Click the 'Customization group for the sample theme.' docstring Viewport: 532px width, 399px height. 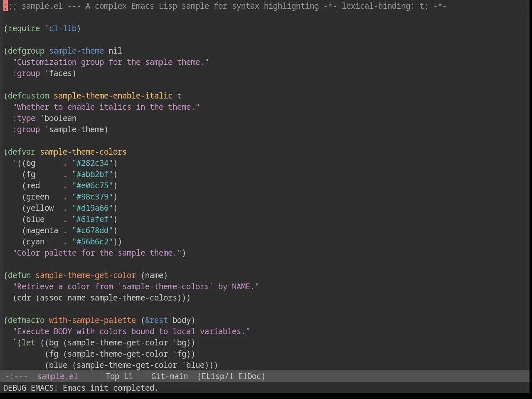[111, 62]
